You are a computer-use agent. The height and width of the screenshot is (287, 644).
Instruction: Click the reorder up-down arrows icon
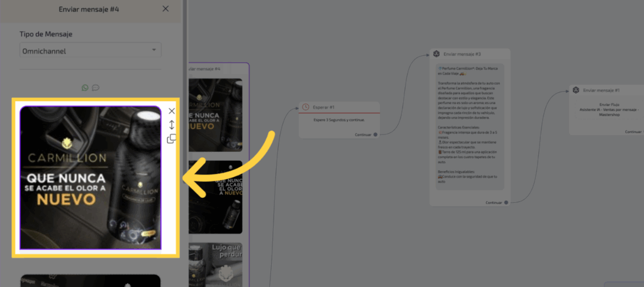(172, 124)
